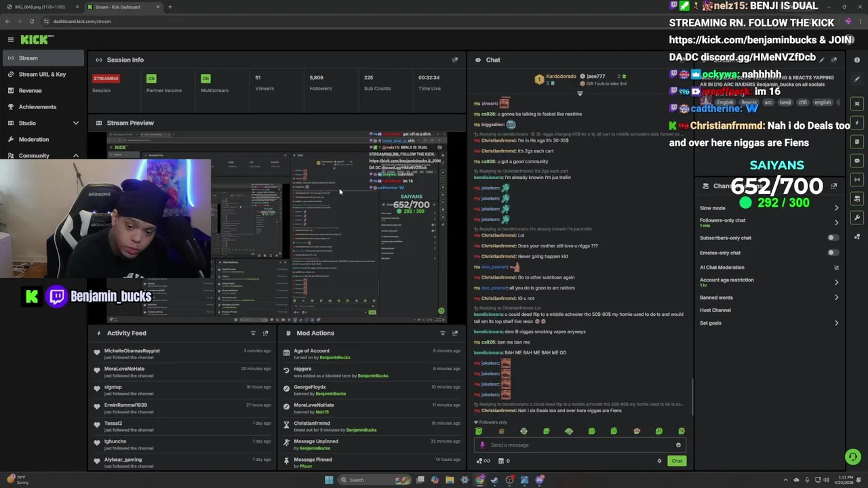Open the Activity Feed filter icon
Image resolution: width=868 pixels, height=488 pixels.
(x=253, y=333)
